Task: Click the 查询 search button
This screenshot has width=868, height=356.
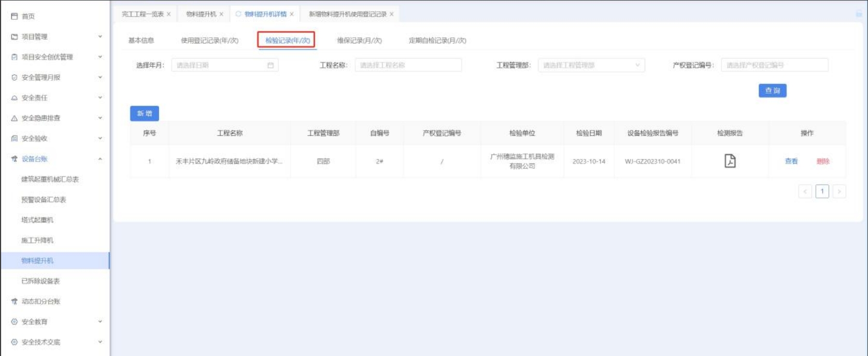Action: (x=772, y=91)
